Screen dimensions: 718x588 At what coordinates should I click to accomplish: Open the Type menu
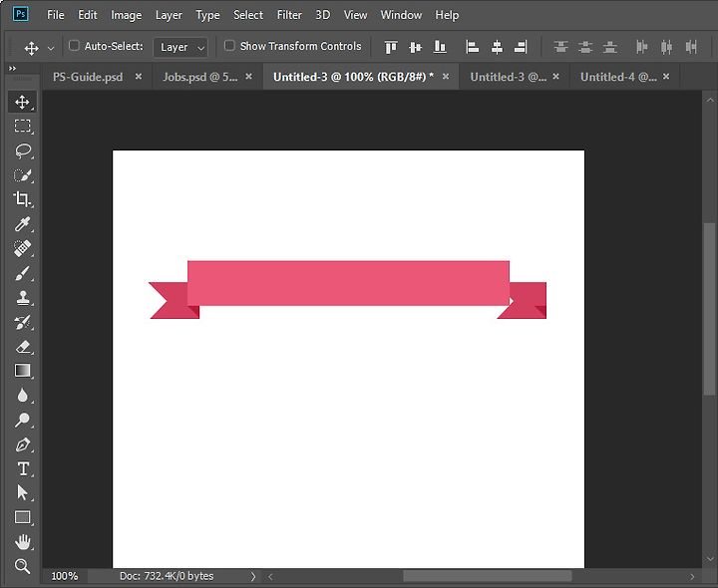(207, 15)
